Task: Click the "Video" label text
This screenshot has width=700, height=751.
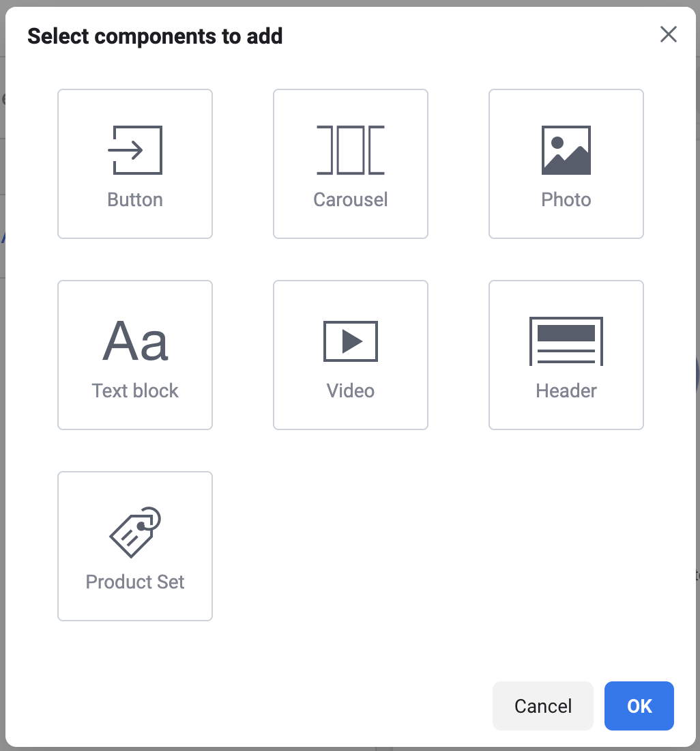Action: coord(351,391)
